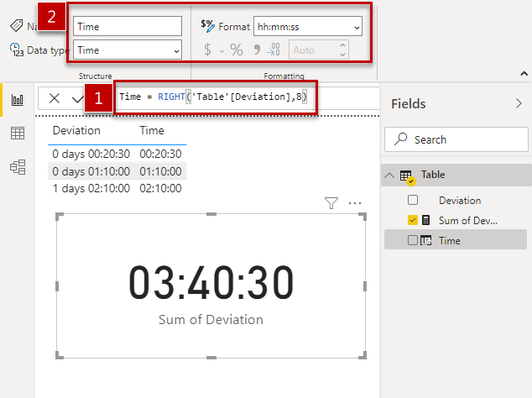
Task: Click the search magnifier icon
Action: [x=401, y=139]
